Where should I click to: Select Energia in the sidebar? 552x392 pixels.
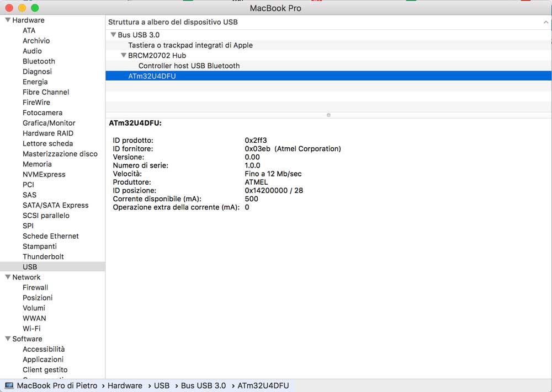(x=35, y=82)
